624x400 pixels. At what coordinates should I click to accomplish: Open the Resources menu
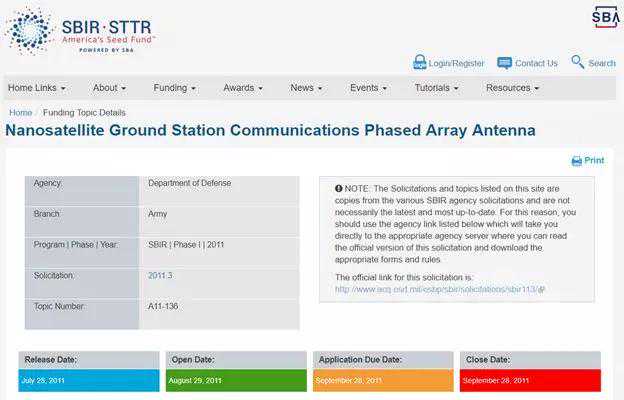coord(512,88)
